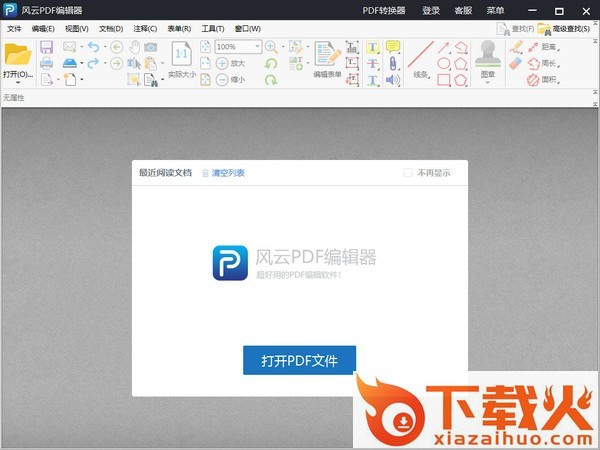The image size is (600, 450).
Task: Open the dropdown arrow beside Undo
Action: click(x=104, y=47)
